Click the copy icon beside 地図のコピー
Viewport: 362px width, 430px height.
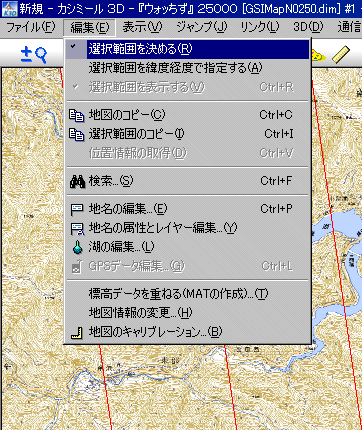coord(77,115)
